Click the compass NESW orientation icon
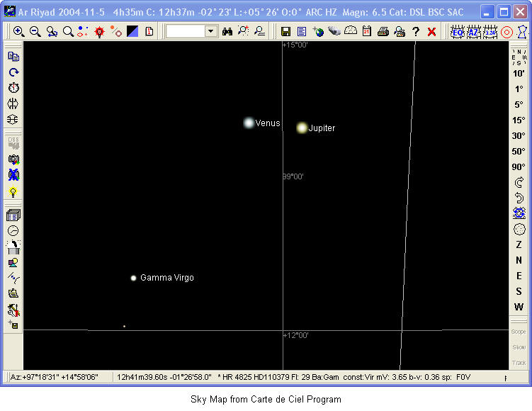532x411 pixels. tap(519, 57)
